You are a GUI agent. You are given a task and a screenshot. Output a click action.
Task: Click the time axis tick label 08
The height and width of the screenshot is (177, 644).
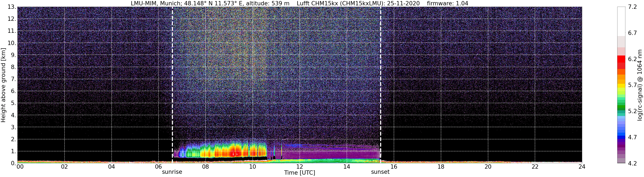[205, 167]
